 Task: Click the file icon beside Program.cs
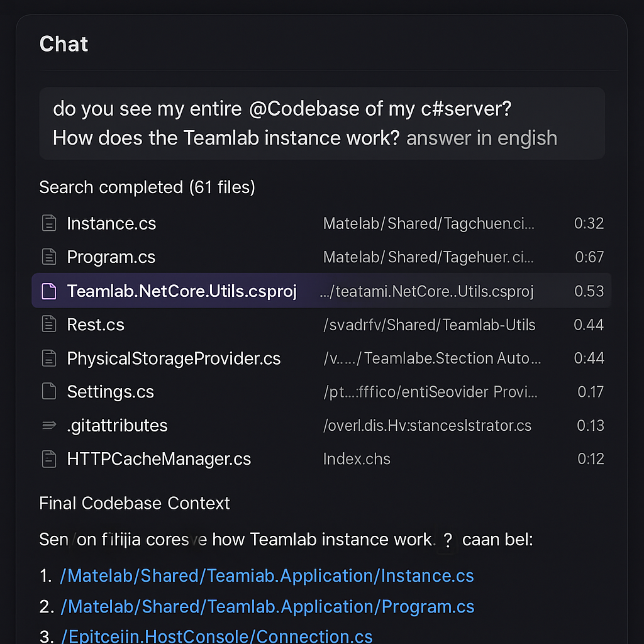(49, 257)
